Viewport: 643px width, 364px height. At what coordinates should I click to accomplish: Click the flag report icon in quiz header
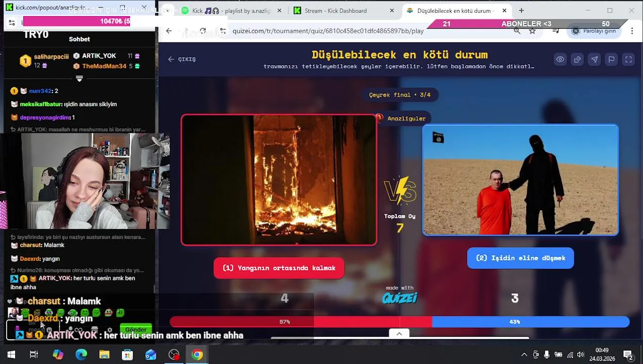tap(611, 59)
